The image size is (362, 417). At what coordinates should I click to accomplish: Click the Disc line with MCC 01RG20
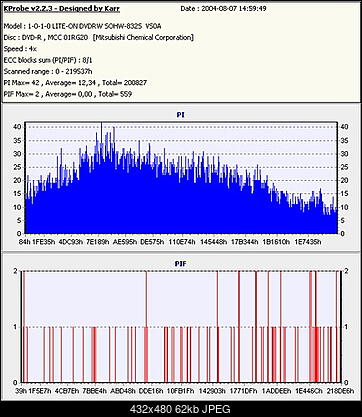[98, 37]
